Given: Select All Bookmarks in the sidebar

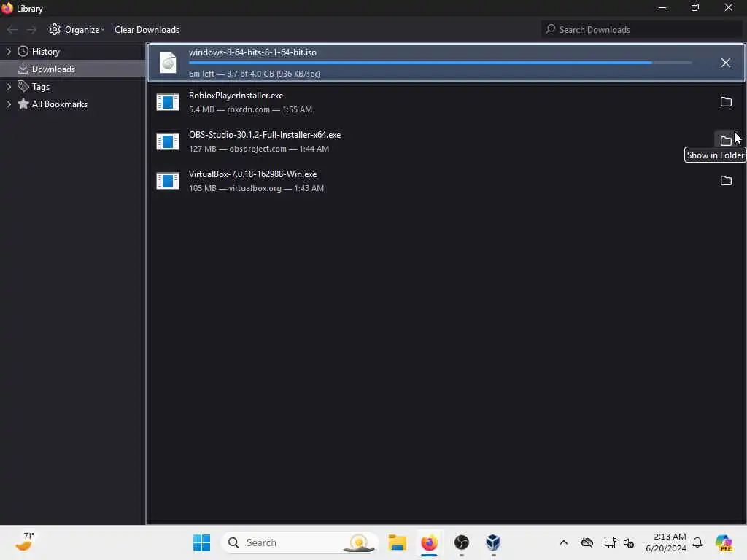Looking at the screenshot, I should [x=59, y=104].
